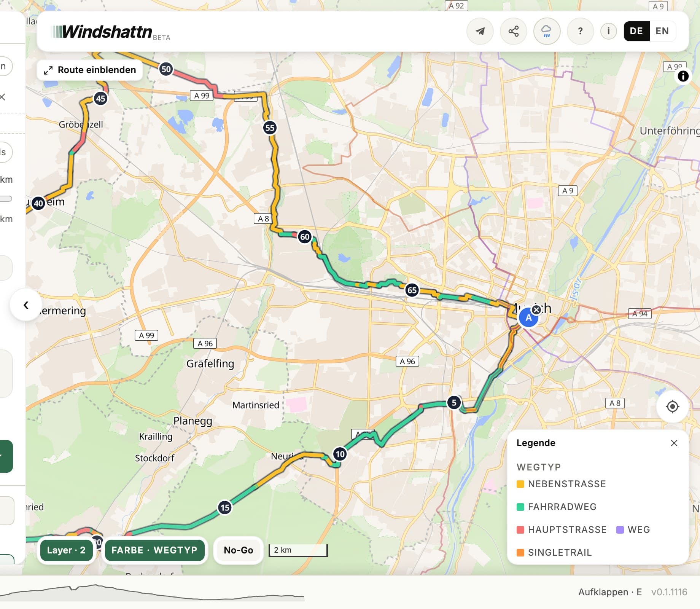Click Fahrradweg green legend swatch
The height and width of the screenshot is (609, 700).
tap(520, 507)
